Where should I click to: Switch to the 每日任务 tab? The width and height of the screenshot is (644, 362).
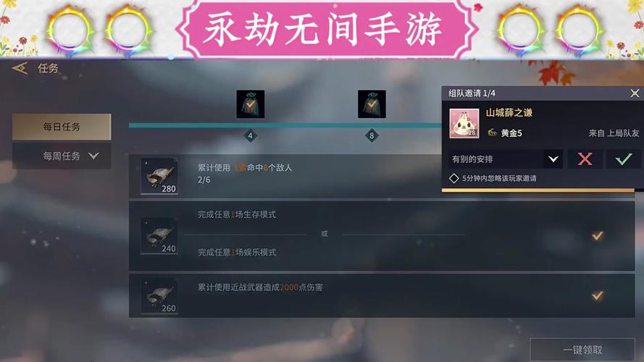click(x=62, y=127)
